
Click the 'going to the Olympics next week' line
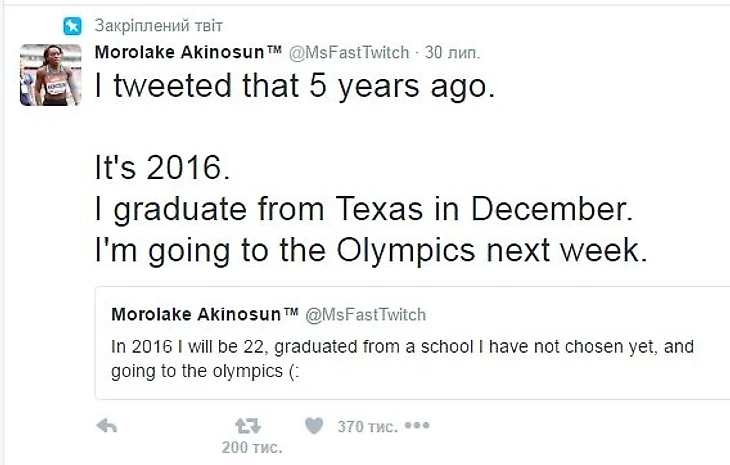(372, 250)
